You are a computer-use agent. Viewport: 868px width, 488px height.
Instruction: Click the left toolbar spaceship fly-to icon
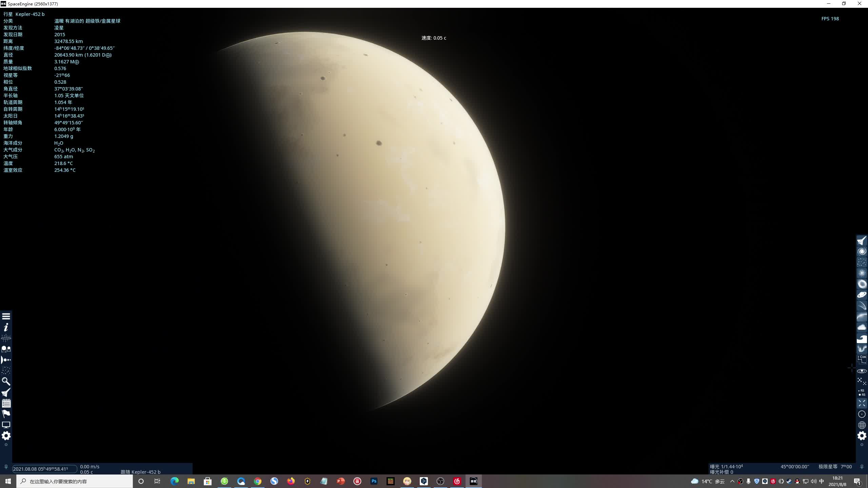click(6, 392)
